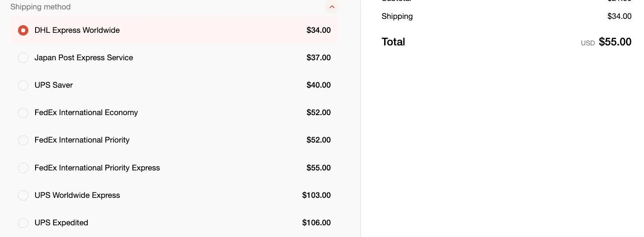The width and height of the screenshot is (644, 237).
Task: Click the Shipping label in order summary
Action: 397,16
